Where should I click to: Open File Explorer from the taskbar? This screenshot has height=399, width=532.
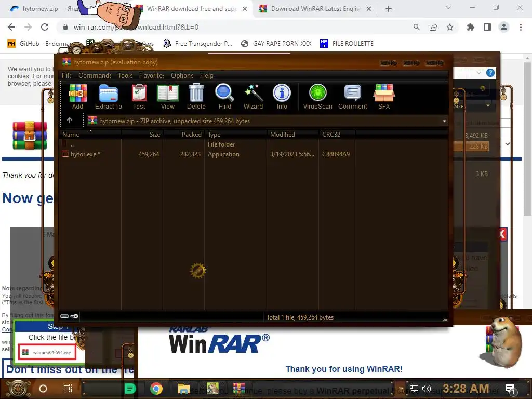point(183,389)
